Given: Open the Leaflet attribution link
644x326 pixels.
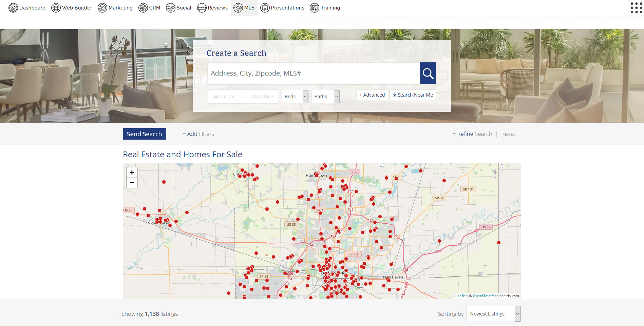Looking at the screenshot, I should [461, 296].
